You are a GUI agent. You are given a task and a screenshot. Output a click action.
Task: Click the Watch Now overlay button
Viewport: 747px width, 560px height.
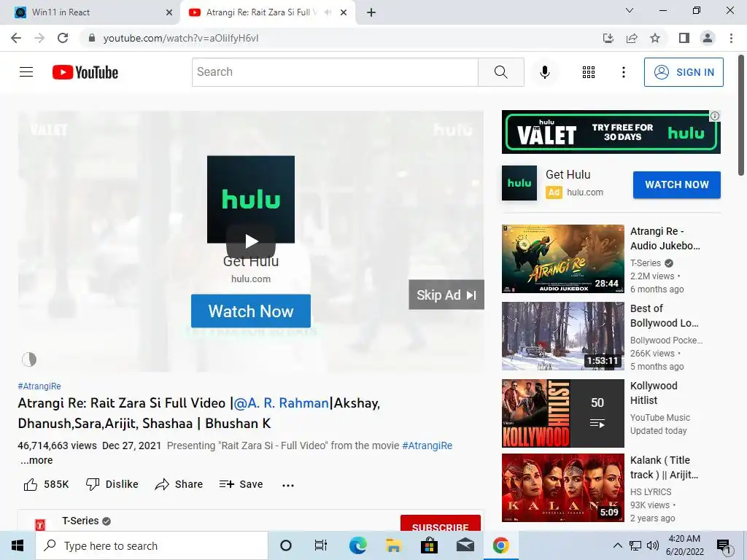tap(251, 311)
